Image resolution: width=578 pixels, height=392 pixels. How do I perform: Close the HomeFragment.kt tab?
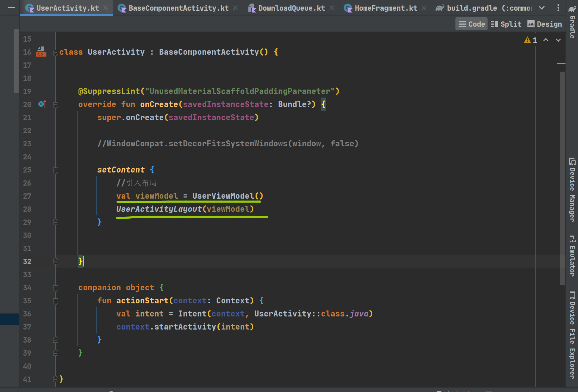point(424,8)
